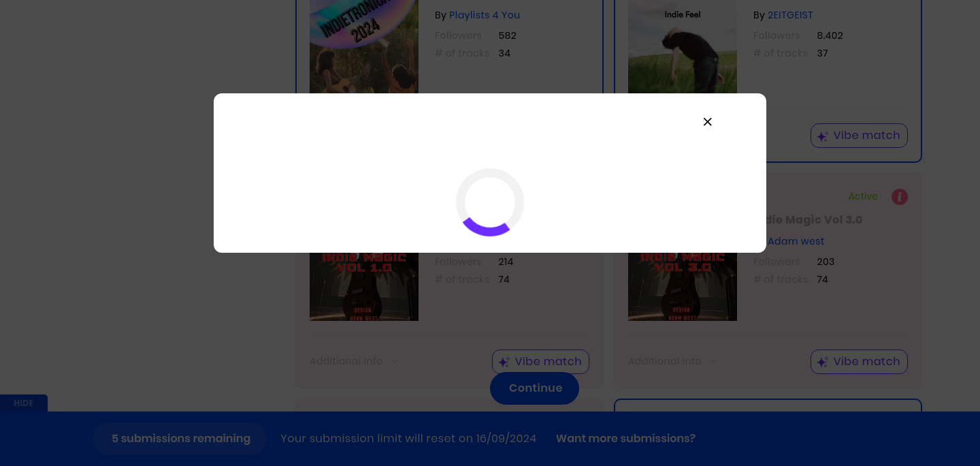Select the Indietronica 2024 playlist cover
This screenshot has width=980, height=466.
coord(364,46)
